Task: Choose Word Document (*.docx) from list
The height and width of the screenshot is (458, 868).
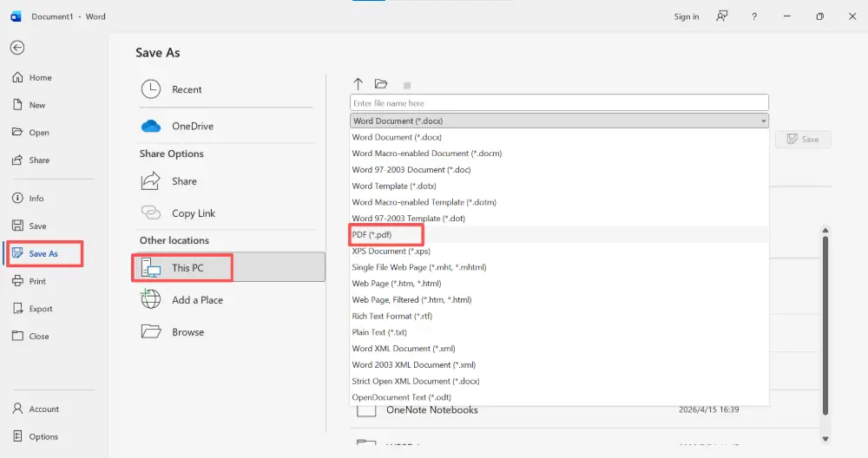Action: (x=559, y=137)
